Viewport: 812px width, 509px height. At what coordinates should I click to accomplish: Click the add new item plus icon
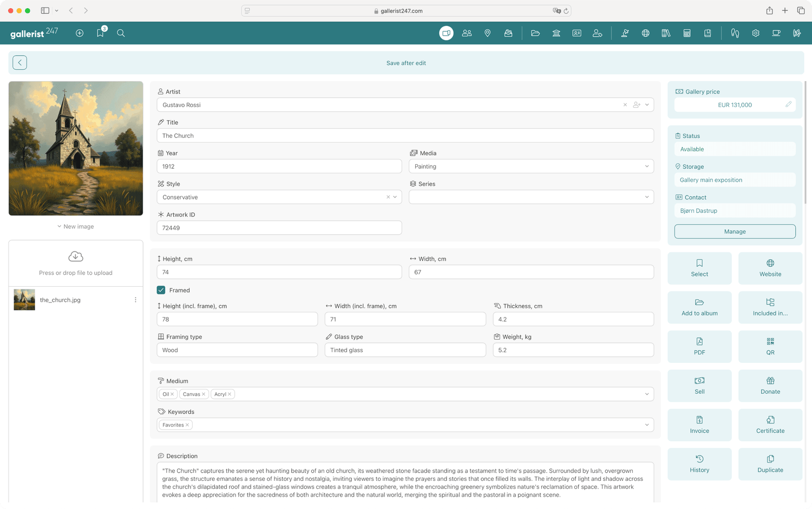(x=80, y=33)
